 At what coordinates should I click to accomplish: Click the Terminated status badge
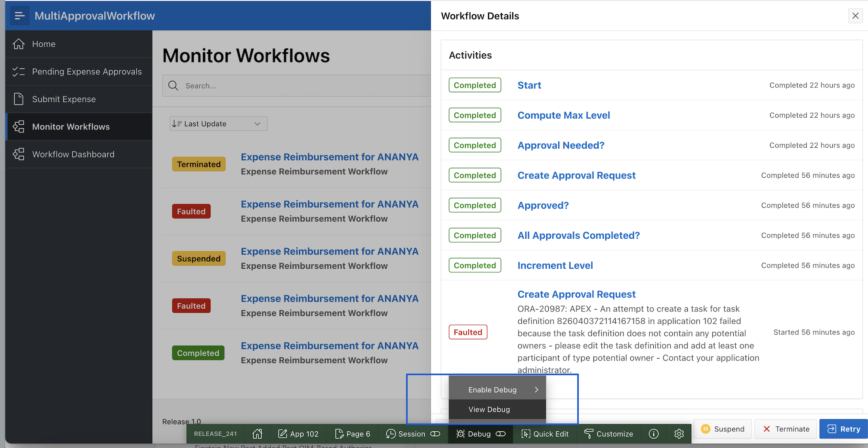coord(199,164)
